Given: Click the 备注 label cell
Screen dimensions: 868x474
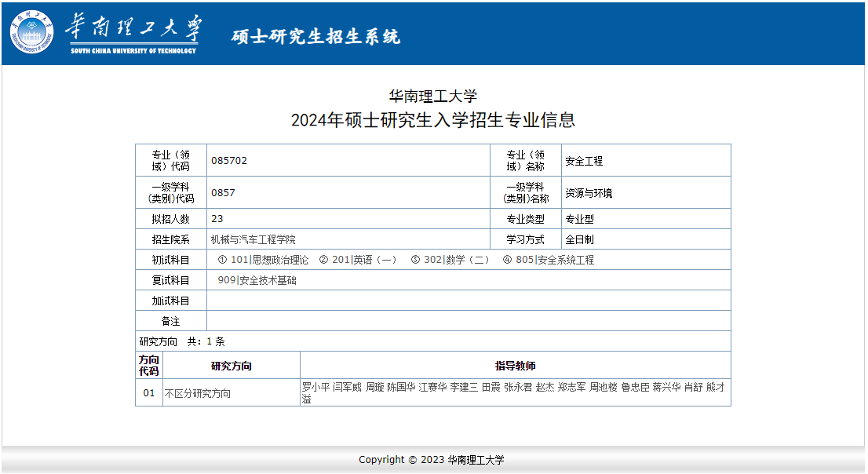Looking at the screenshot, I should [171, 321].
